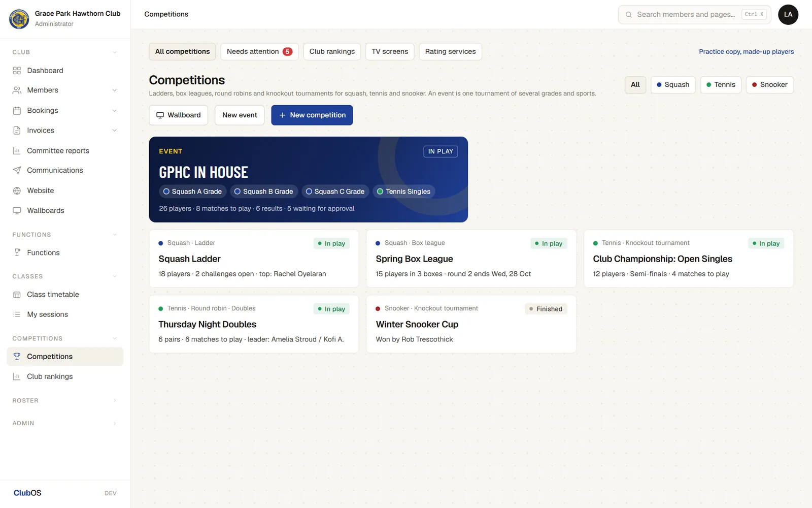This screenshot has height=508, width=812.
Task: Open the Dashboard grid icon
Action: click(17, 71)
